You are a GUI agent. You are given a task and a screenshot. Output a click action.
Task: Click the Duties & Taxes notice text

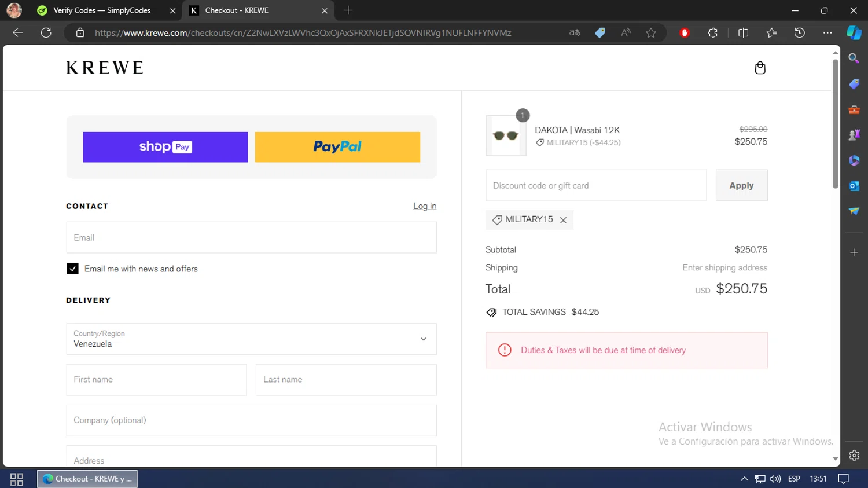[x=603, y=350]
